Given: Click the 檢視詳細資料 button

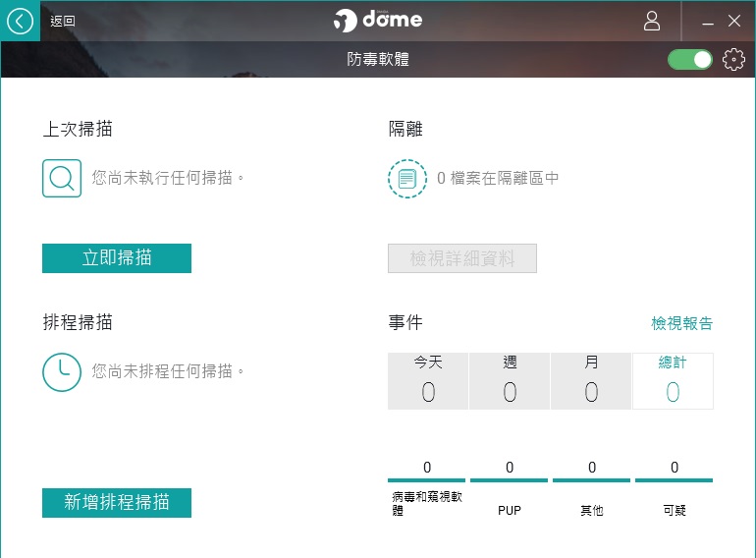Looking at the screenshot, I should [x=461, y=258].
